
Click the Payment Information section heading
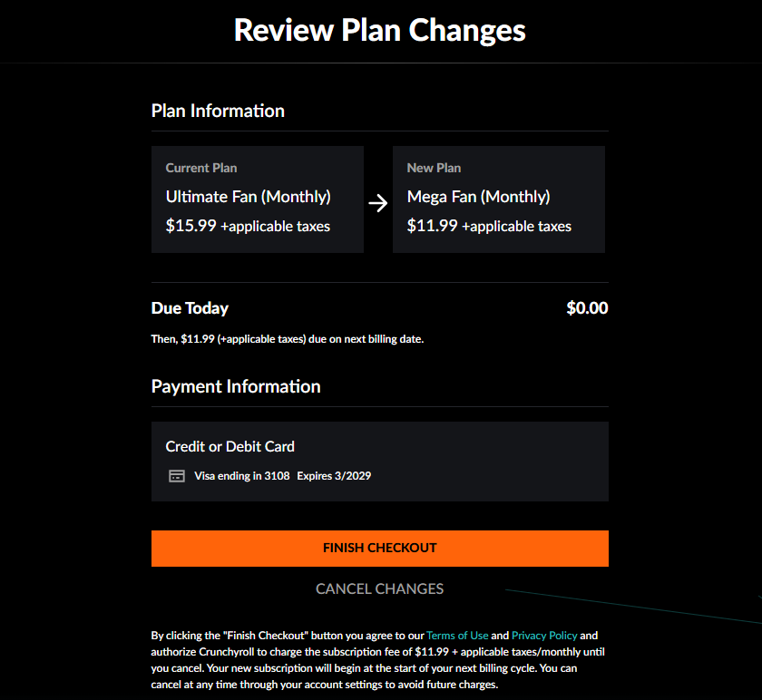(236, 386)
